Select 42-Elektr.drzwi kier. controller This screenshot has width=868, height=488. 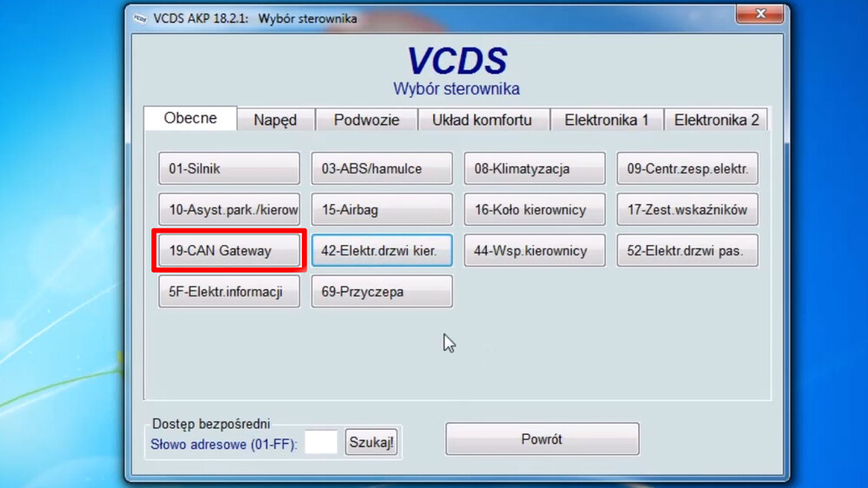click(x=382, y=251)
